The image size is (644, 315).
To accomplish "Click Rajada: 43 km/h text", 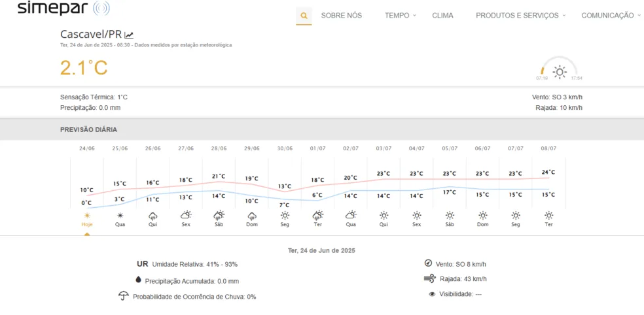I will (x=463, y=279).
